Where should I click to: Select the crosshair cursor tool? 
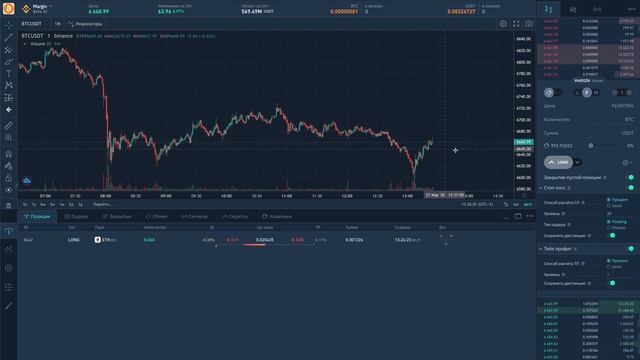pyautogui.click(x=9, y=25)
